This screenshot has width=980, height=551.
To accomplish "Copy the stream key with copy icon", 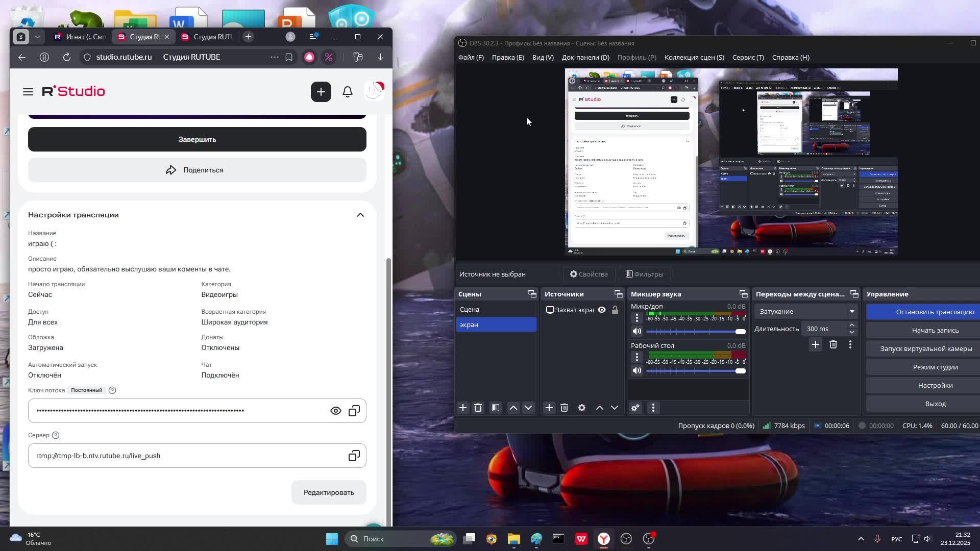I will click(354, 411).
